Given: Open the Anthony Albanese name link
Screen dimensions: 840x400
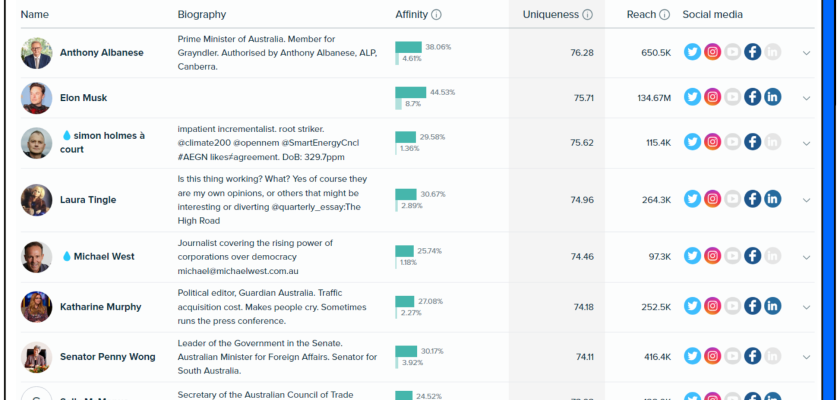Looking at the screenshot, I should coord(101,52).
